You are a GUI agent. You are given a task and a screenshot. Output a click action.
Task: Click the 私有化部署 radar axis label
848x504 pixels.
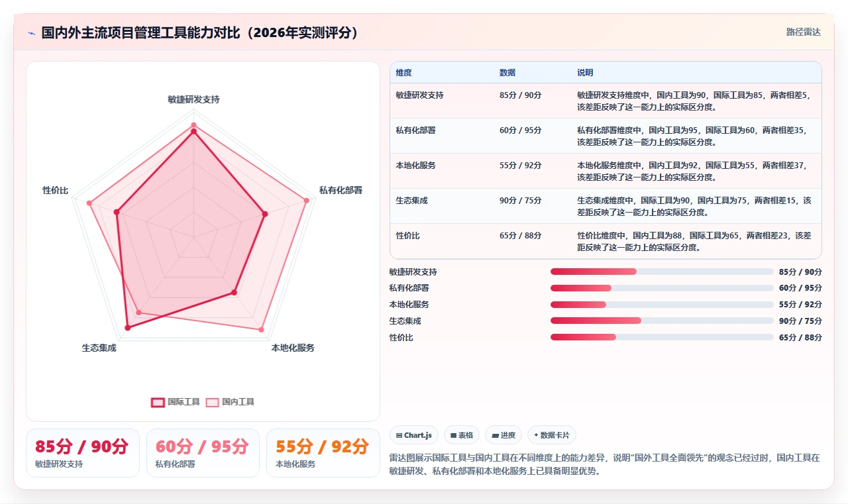pyautogui.click(x=341, y=190)
